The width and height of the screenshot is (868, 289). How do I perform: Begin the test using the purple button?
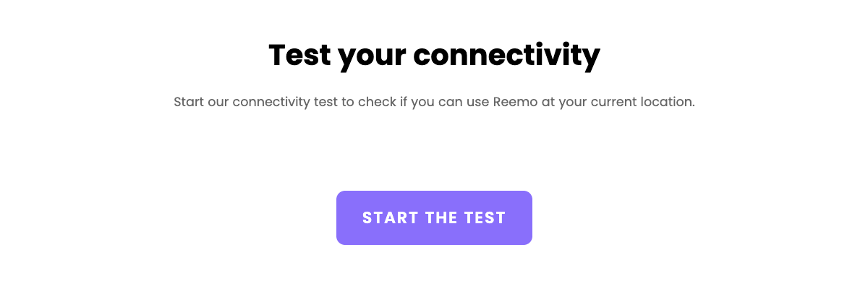(434, 217)
